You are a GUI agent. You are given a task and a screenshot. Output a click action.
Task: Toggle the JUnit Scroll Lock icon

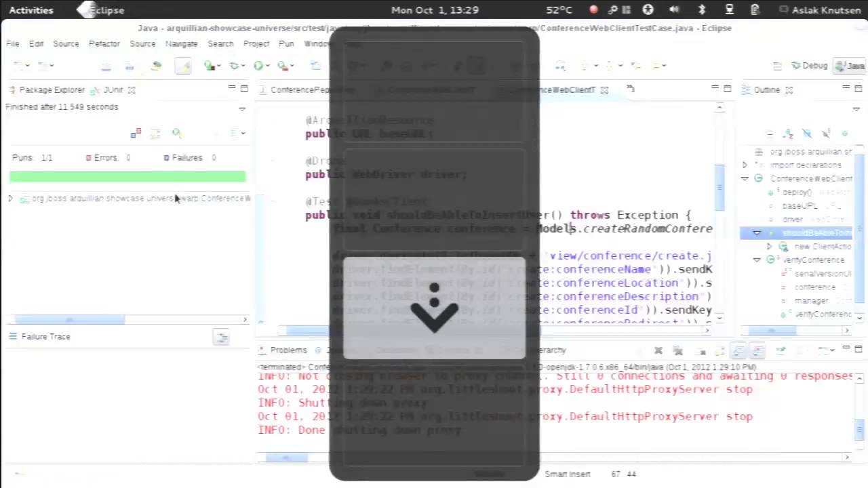[x=155, y=134]
